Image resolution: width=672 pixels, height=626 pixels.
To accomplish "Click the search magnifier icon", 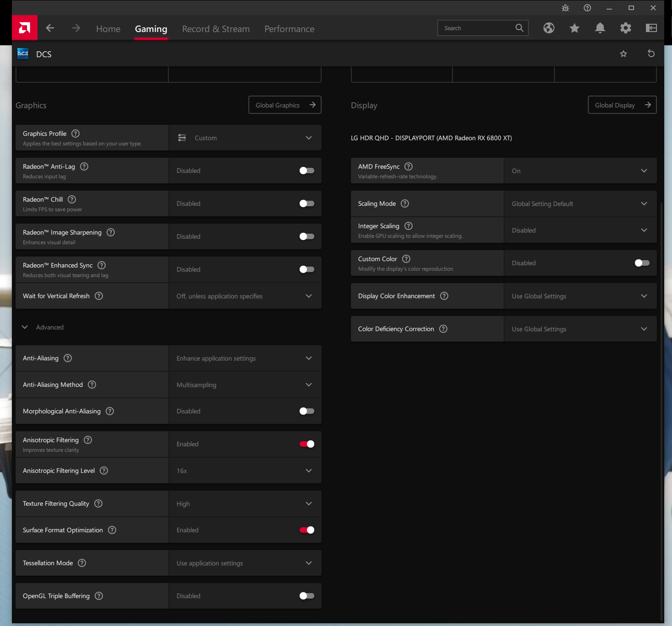I will (519, 28).
